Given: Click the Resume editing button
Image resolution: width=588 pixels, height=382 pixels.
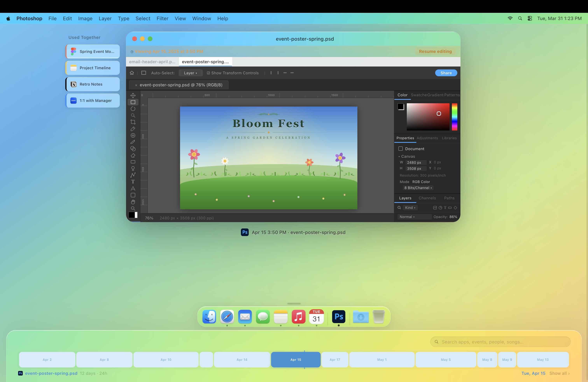Looking at the screenshot, I should tap(435, 51).
